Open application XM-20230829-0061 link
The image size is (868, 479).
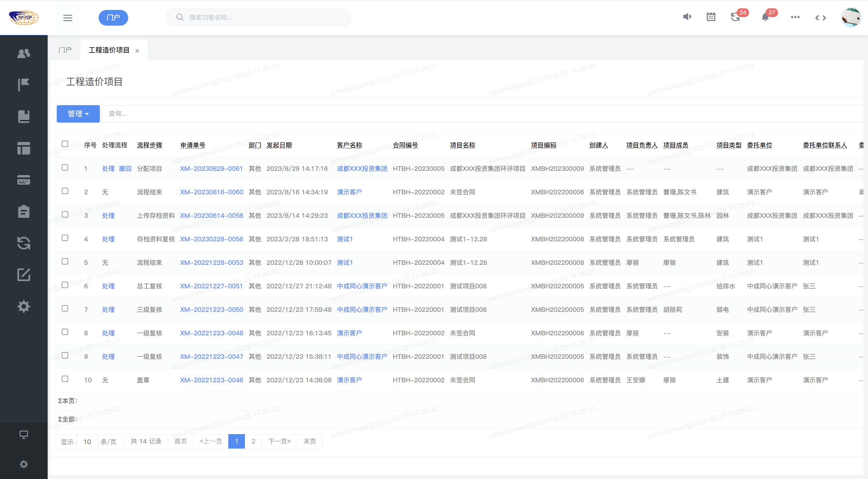[x=211, y=169]
